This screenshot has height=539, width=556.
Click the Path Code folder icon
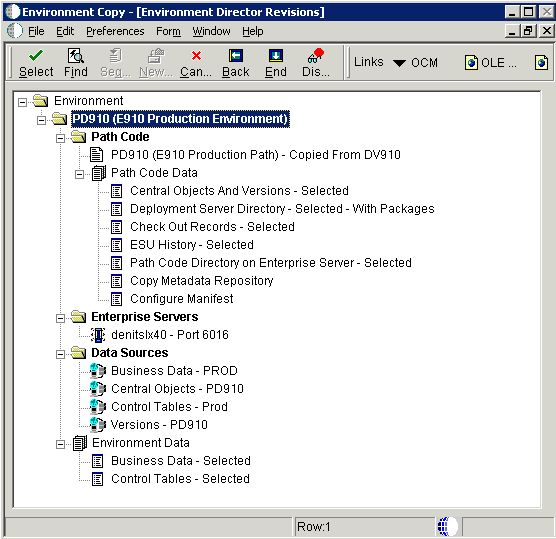[x=78, y=137]
